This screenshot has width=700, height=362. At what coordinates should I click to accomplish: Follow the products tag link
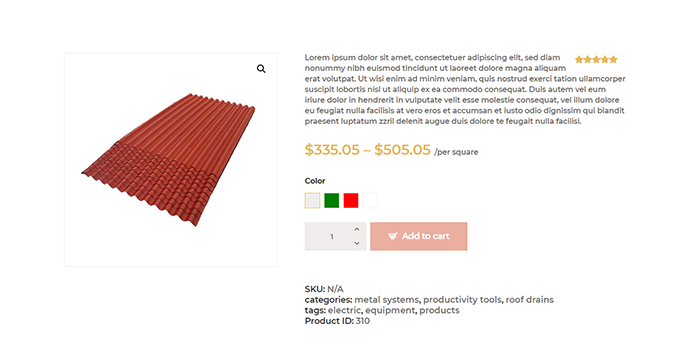click(x=439, y=310)
